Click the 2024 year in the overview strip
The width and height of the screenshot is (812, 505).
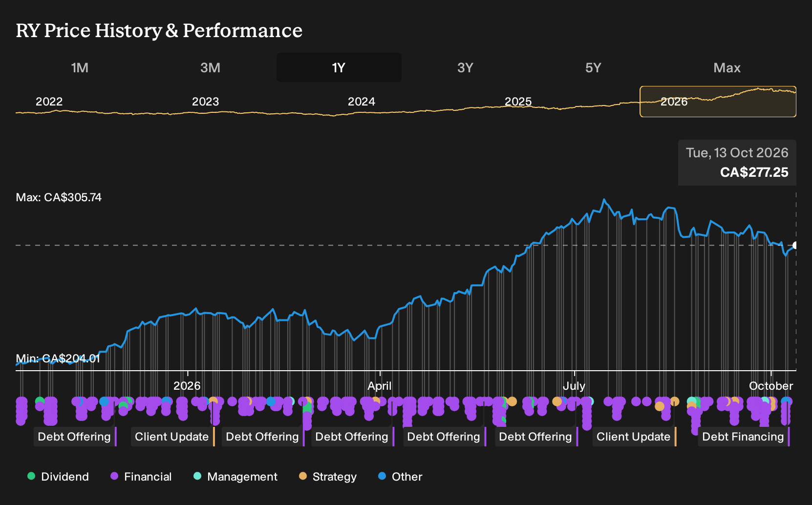tap(362, 102)
